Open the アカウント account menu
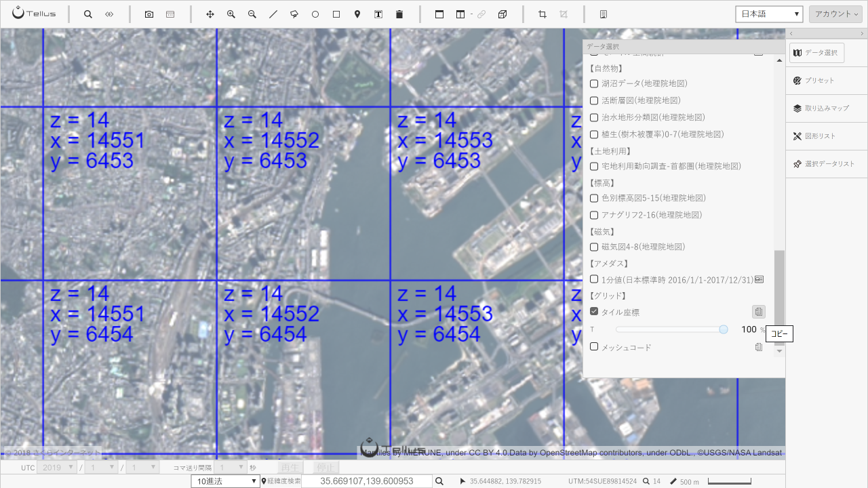Screen dimensions: 868x488 (835, 14)
